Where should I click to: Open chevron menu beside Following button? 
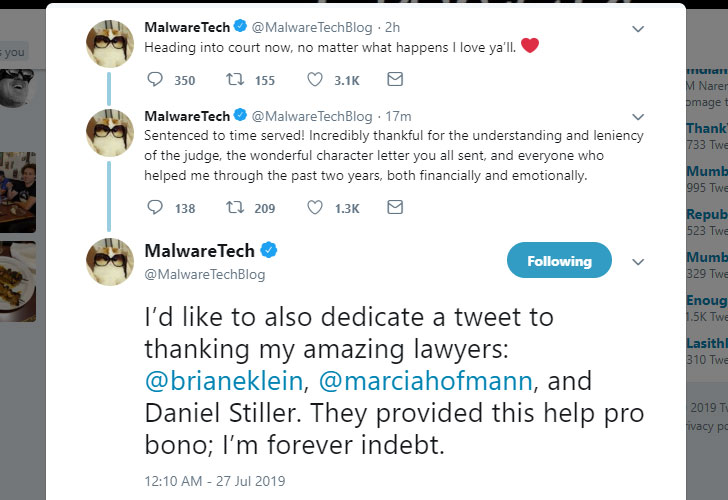click(x=638, y=262)
